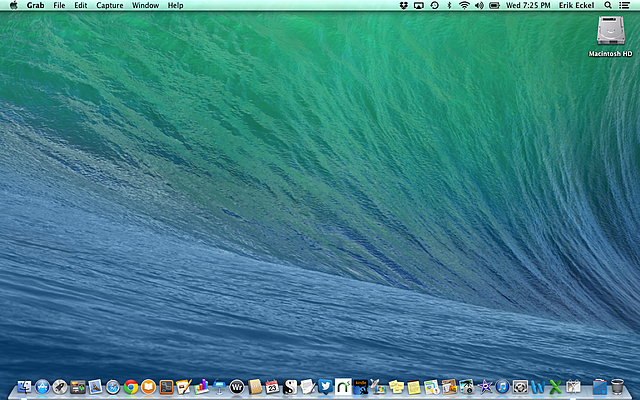Open Spotlight search magnifier

point(608,5)
